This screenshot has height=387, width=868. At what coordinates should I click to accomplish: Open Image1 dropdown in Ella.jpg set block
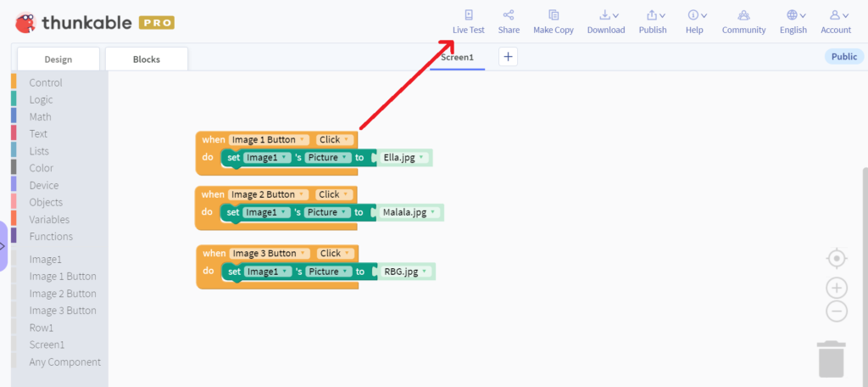coord(267,158)
